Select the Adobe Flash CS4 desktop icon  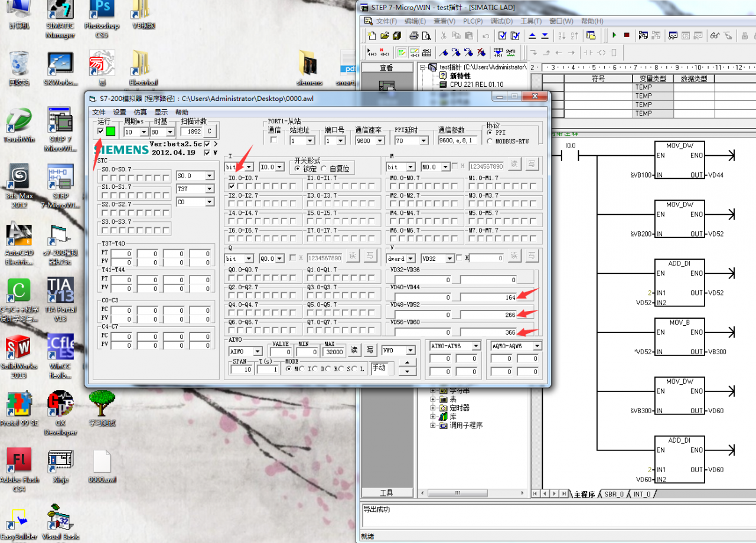(x=18, y=470)
